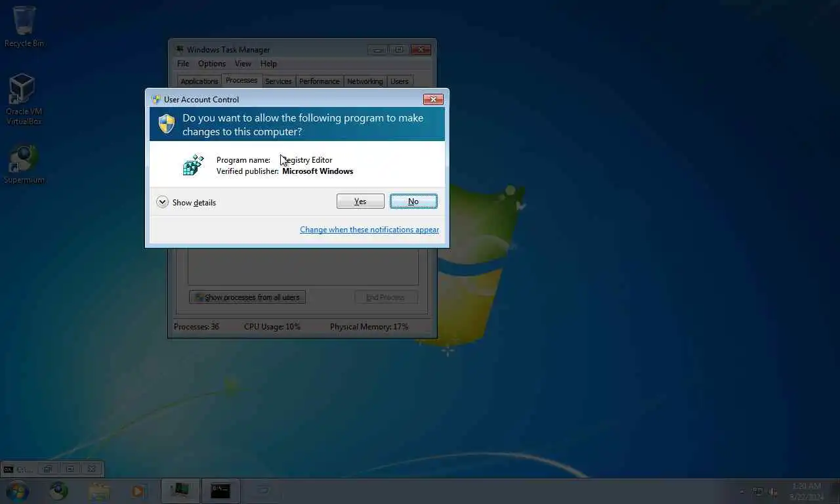The image size is (840, 504).
Task: Click the volume speaker tray icon
Action: [x=774, y=492]
